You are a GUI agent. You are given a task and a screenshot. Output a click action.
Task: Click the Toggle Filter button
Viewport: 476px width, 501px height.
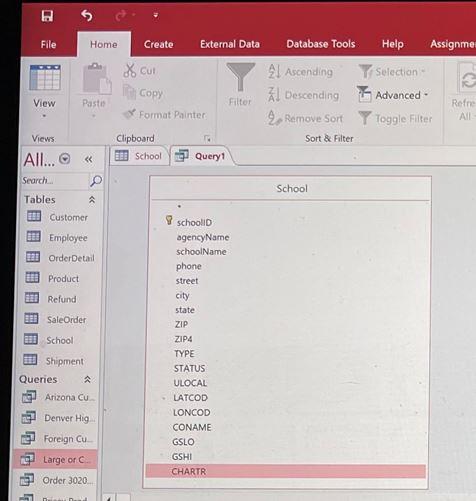point(395,118)
